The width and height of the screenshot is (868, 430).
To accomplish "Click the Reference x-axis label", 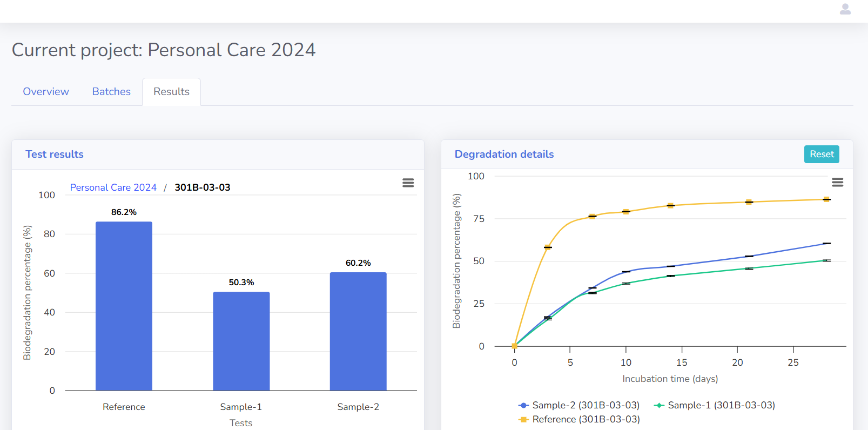I will coord(124,407).
